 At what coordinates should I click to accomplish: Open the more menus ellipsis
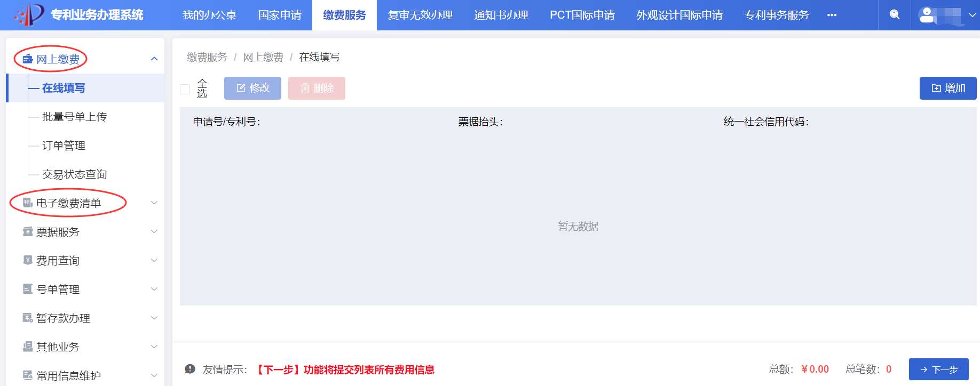(x=832, y=15)
